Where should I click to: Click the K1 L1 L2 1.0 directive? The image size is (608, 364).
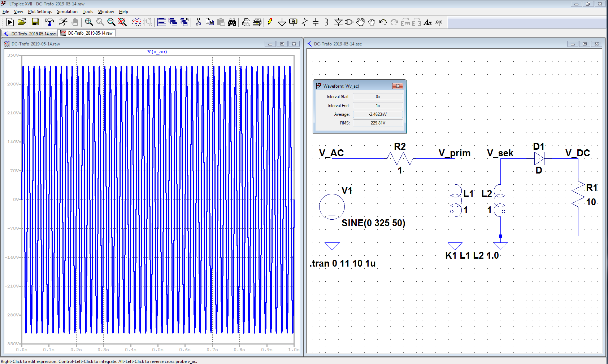point(472,255)
